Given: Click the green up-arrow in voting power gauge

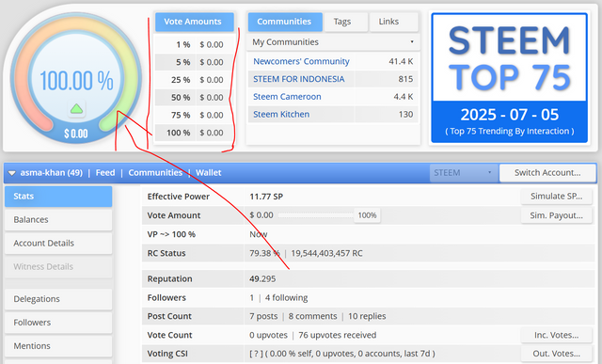Looking at the screenshot, I should (x=76, y=109).
